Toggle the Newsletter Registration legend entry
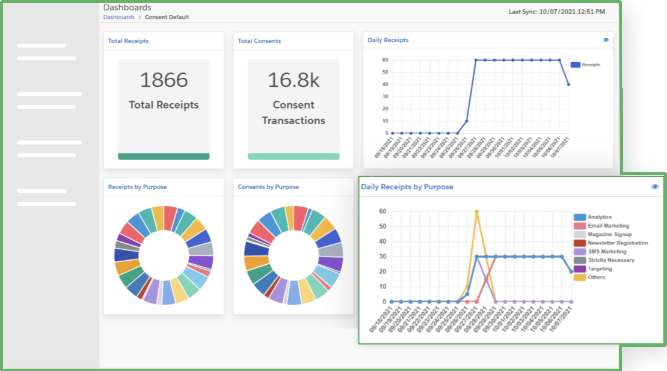 click(610, 243)
